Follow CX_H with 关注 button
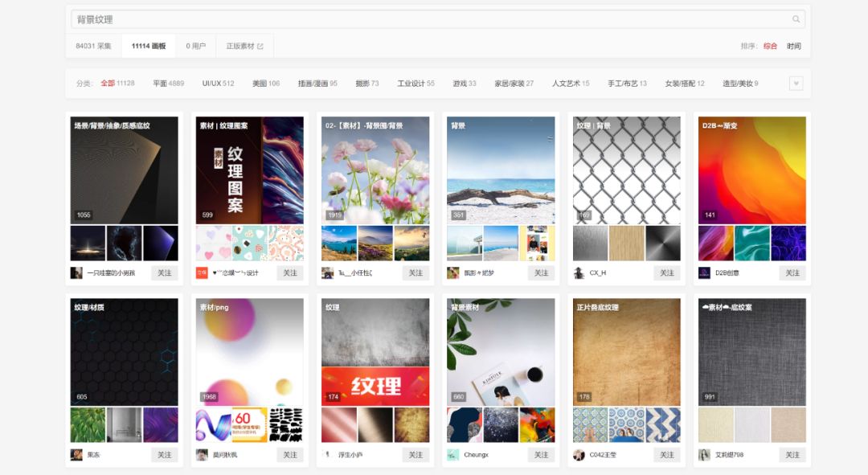The width and height of the screenshot is (868, 475). (x=667, y=273)
